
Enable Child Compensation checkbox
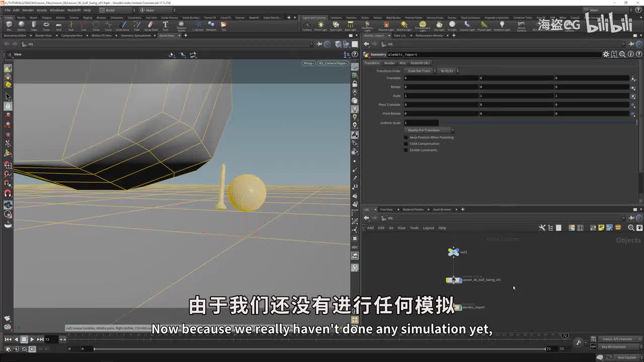click(x=406, y=144)
